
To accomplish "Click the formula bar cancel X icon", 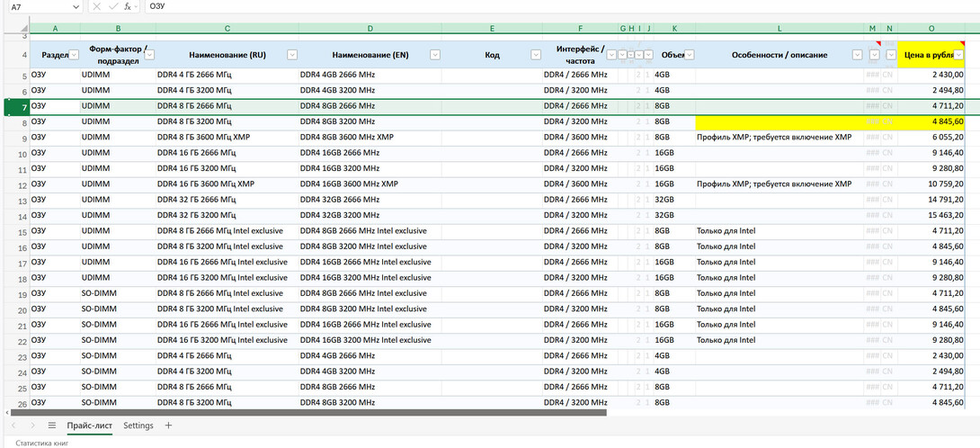I will (x=96, y=6).
